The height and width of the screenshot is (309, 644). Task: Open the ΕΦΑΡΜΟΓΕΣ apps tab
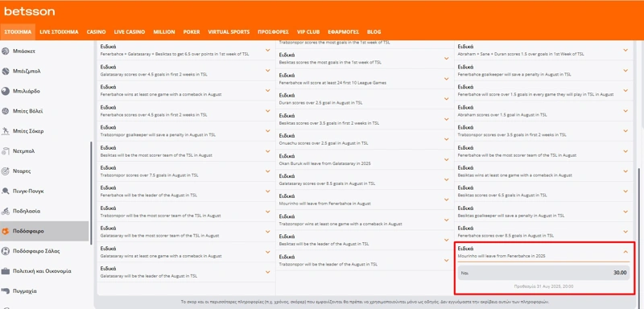pos(344,32)
